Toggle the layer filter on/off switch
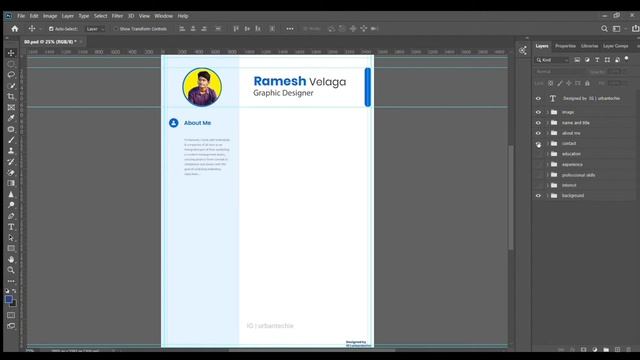 tap(627, 59)
